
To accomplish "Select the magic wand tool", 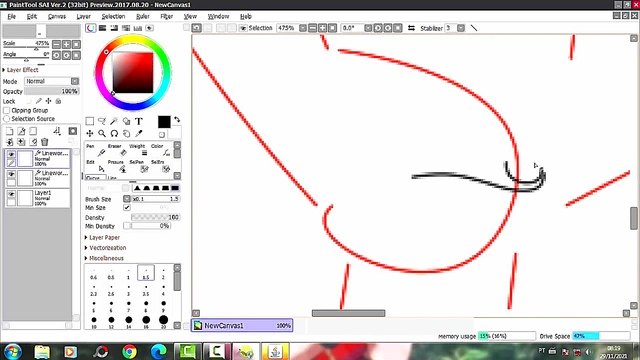I will 114,121.
